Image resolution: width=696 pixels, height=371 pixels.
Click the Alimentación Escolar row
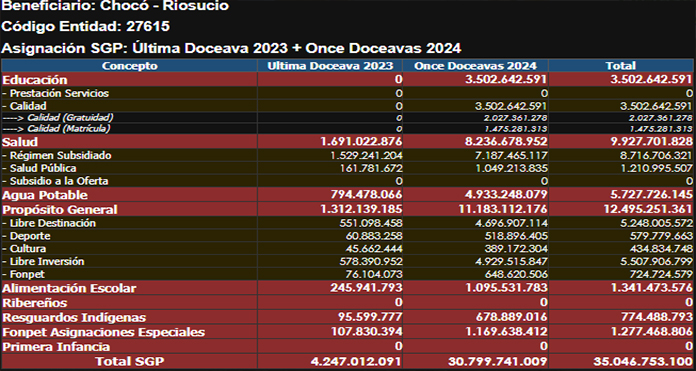(x=347, y=288)
